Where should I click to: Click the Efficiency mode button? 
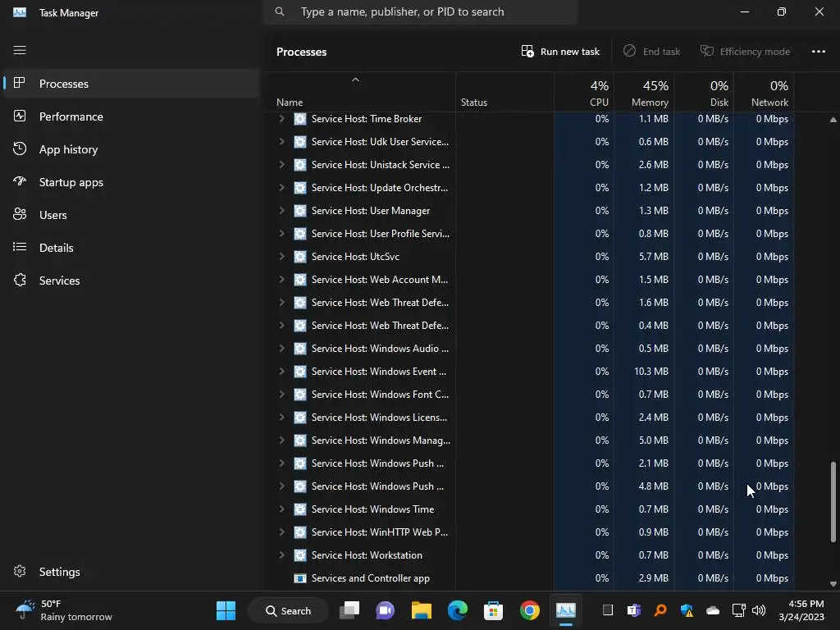click(745, 52)
